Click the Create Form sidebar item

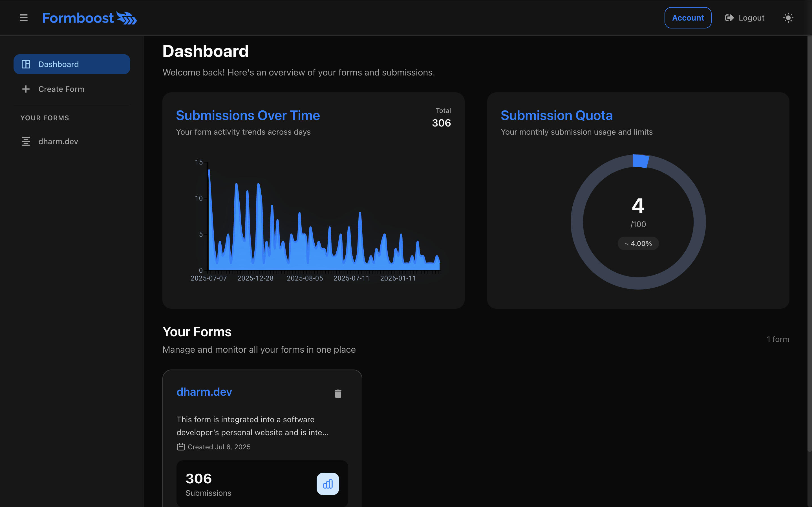tap(61, 89)
